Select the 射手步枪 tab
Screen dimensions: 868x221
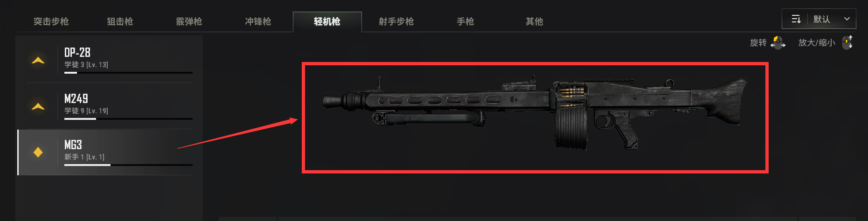click(x=396, y=21)
